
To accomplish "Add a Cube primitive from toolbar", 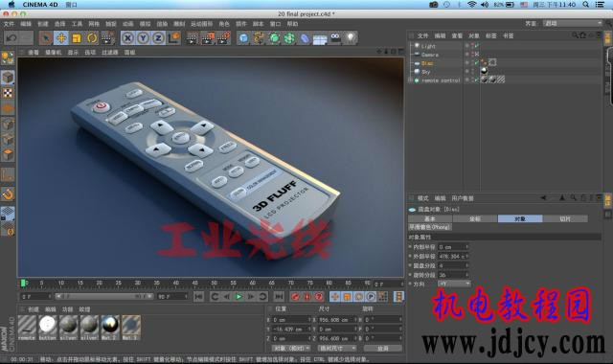I will [x=243, y=38].
